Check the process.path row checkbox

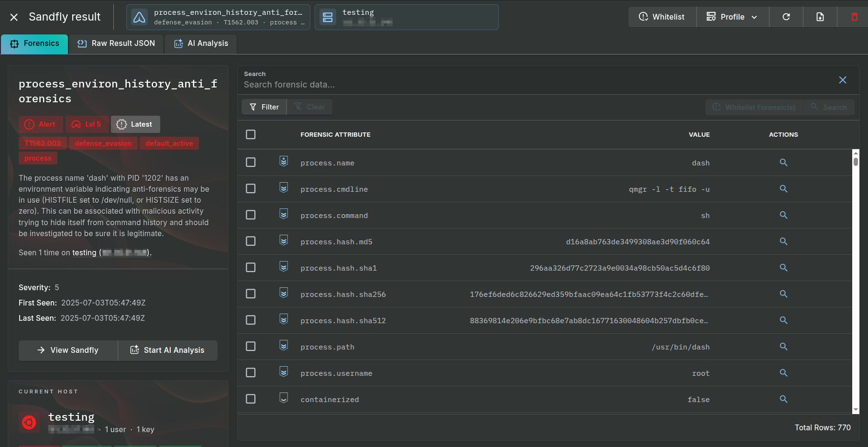click(x=251, y=347)
